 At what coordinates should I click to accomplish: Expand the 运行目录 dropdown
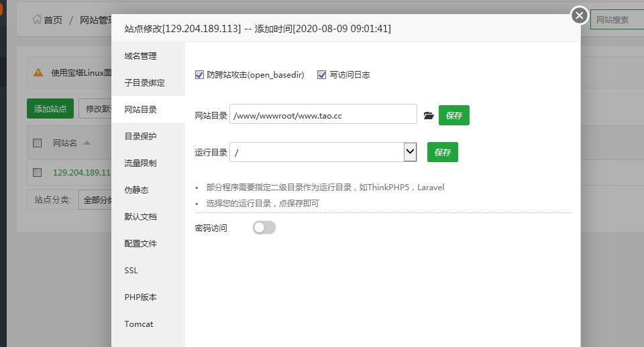410,152
